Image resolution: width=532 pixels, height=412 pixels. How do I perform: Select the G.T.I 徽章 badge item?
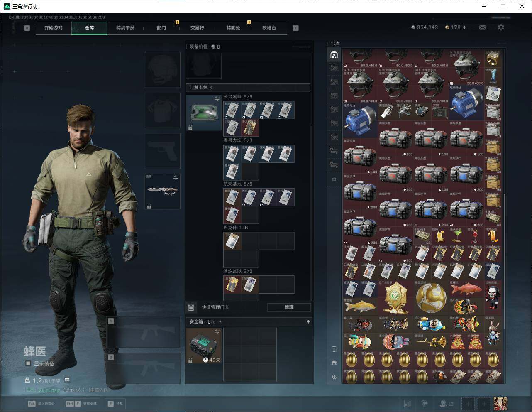395,298
